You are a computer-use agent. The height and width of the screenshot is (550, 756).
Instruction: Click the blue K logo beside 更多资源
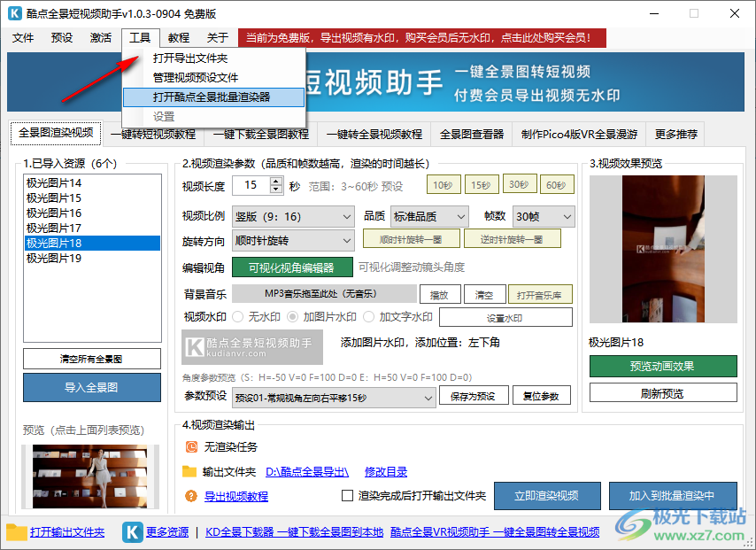132,531
